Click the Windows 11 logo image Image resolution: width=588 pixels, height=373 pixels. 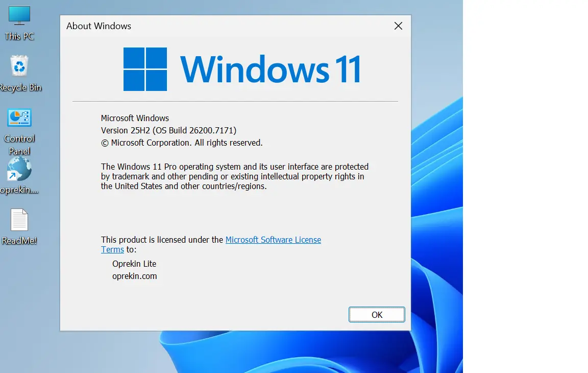(242, 69)
